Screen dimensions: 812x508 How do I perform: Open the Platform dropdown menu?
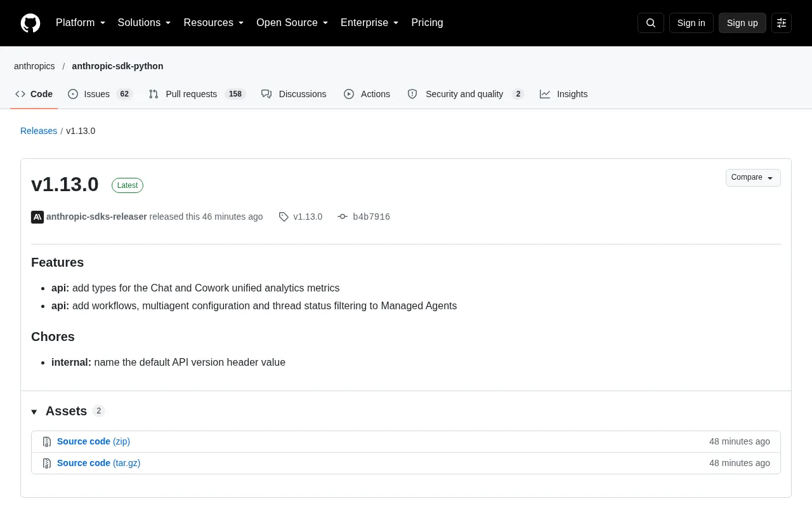click(x=81, y=23)
